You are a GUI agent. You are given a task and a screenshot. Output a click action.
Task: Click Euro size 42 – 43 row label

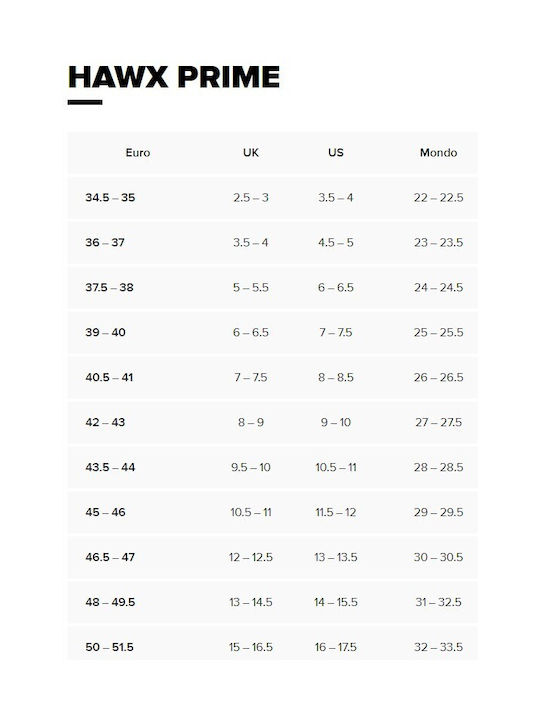click(x=105, y=422)
